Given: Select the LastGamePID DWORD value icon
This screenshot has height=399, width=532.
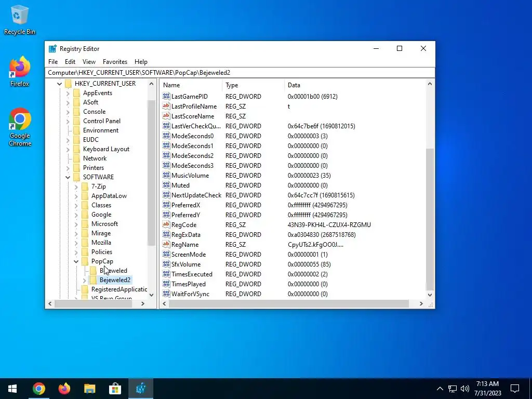Looking at the screenshot, I should click(x=166, y=96).
